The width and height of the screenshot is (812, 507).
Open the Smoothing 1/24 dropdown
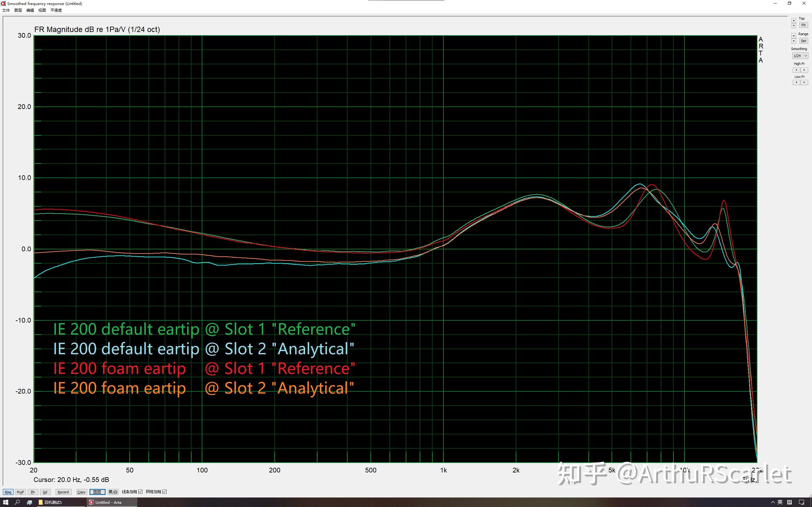click(x=800, y=56)
